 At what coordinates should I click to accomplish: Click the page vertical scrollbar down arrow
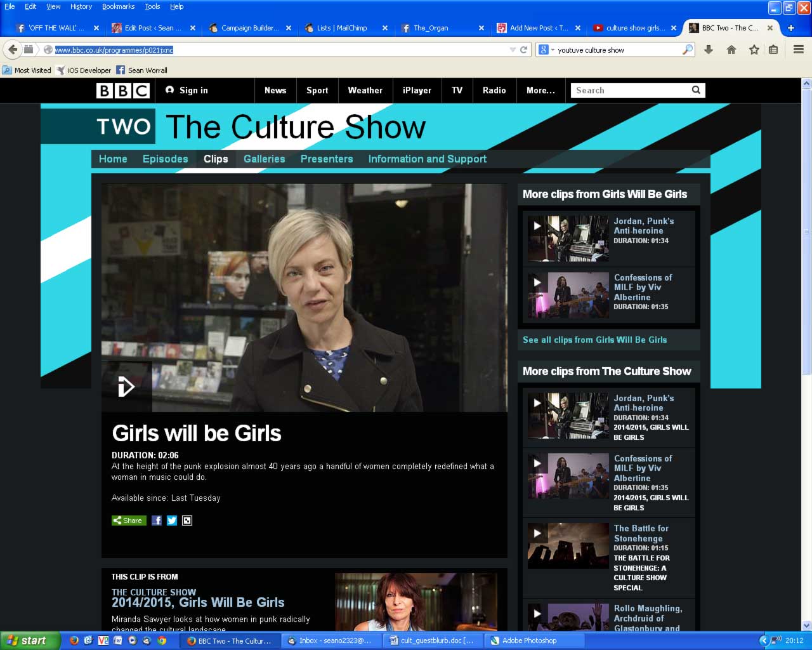pos(806,625)
